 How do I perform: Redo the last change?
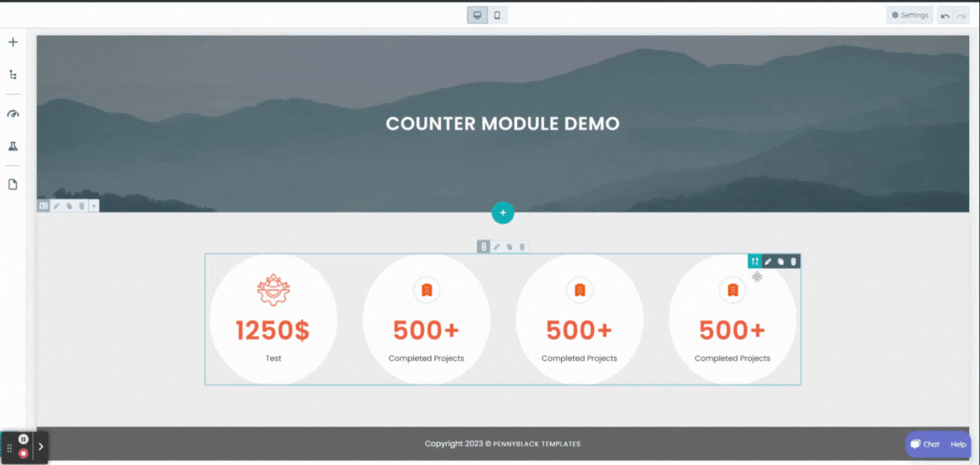(x=961, y=16)
